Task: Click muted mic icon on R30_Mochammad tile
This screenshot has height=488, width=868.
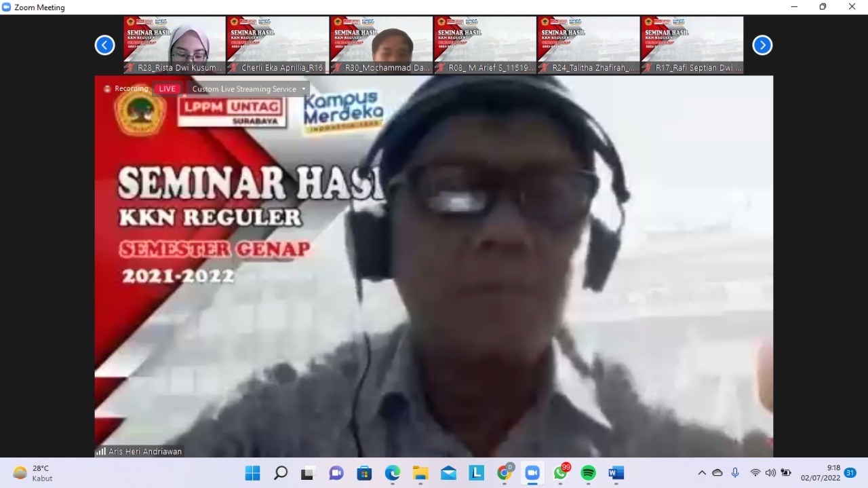Action: tap(338, 68)
